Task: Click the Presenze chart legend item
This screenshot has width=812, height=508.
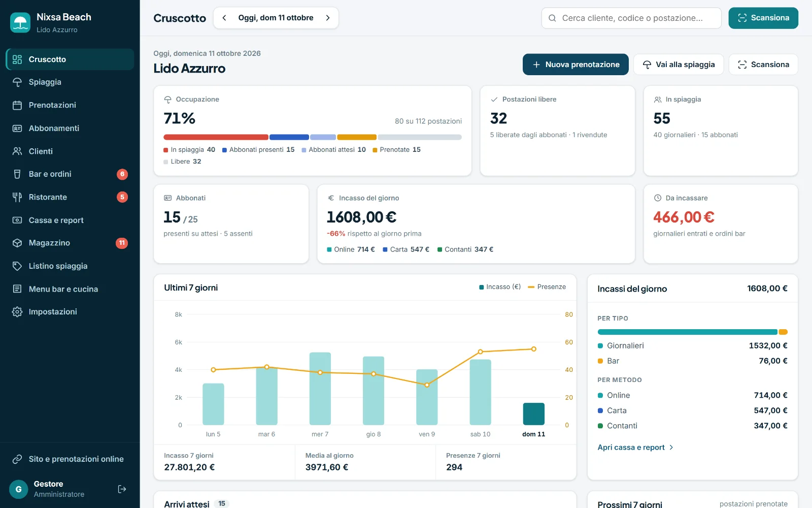Action: click(547, 287)
